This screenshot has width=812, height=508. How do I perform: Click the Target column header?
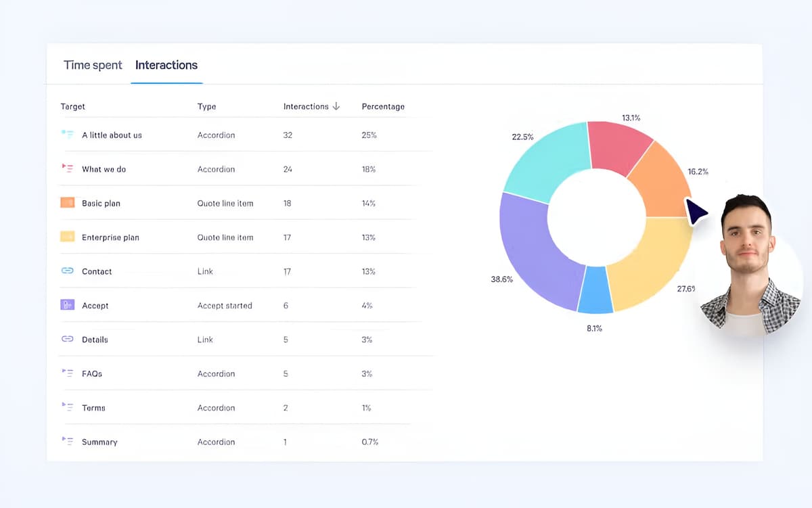pyautogui.click(x=72, y=106)
